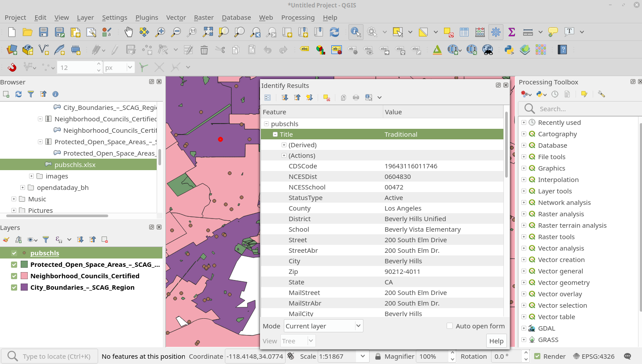Print response in Identify Results

tap(356, 98)
